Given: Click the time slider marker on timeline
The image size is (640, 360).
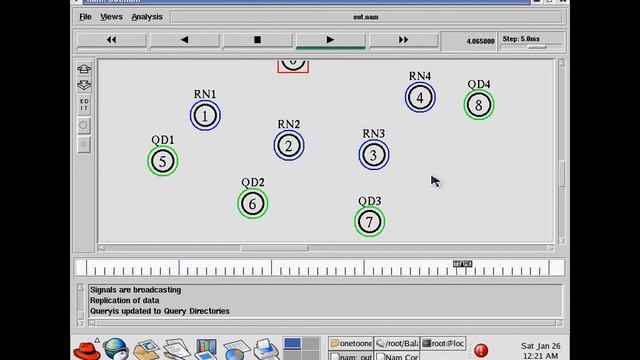Looking at the screenshot, I should pos(462,264).
